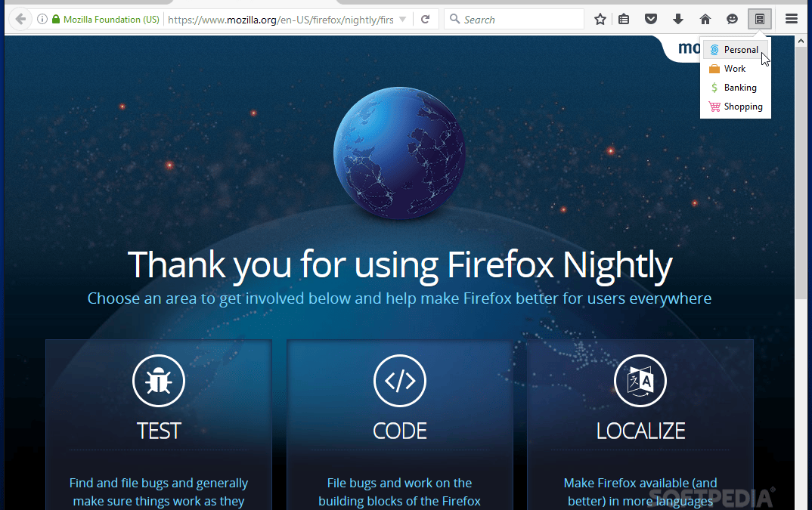Image resolution: width=812 pixels, height=510 pixels.
Task: Select the Personal container
Action: [736, 50]
